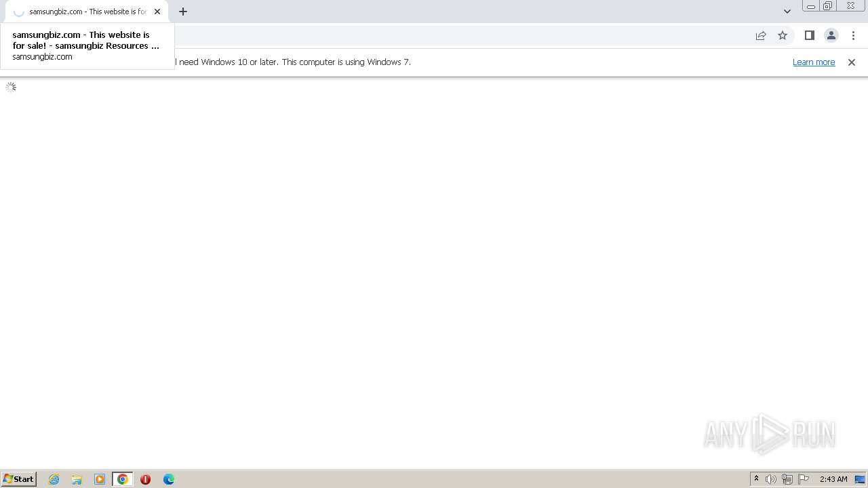The width and height of the screenshot is (868, 488).
Task: Restore down the Chrome window
Action: (827, 6)
